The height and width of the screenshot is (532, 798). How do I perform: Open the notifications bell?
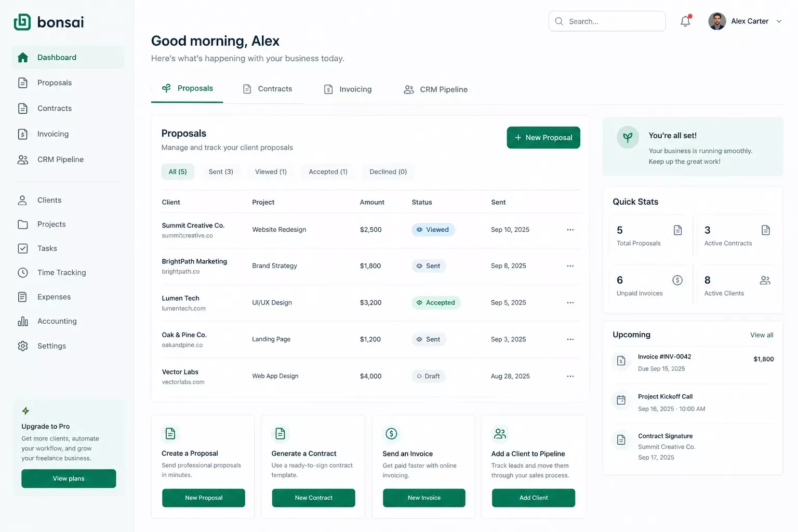[x=686, y=21]
